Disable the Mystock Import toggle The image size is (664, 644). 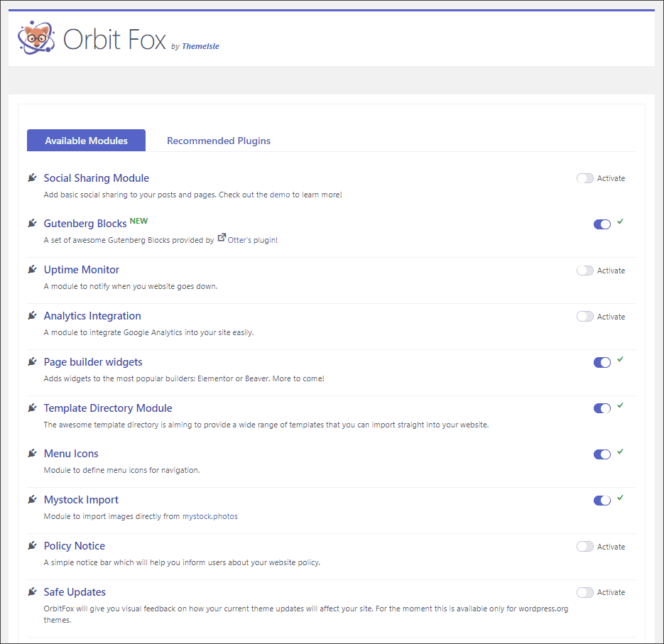[602, 501]
